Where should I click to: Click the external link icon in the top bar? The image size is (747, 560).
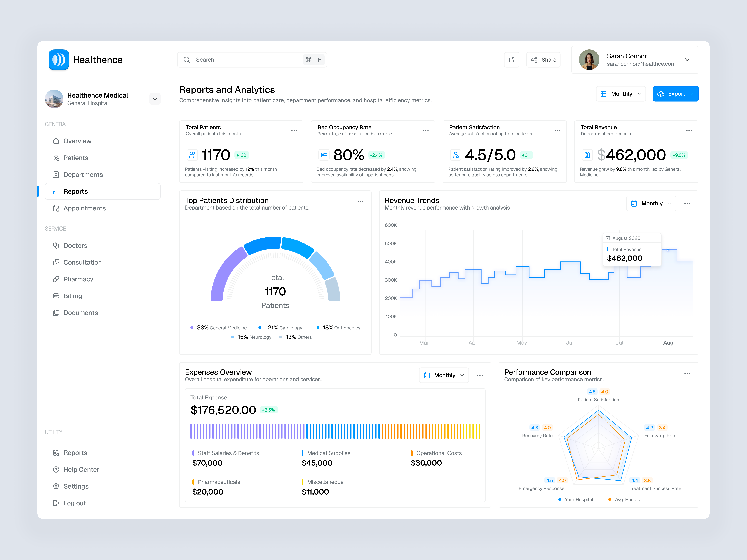[512, 59]
